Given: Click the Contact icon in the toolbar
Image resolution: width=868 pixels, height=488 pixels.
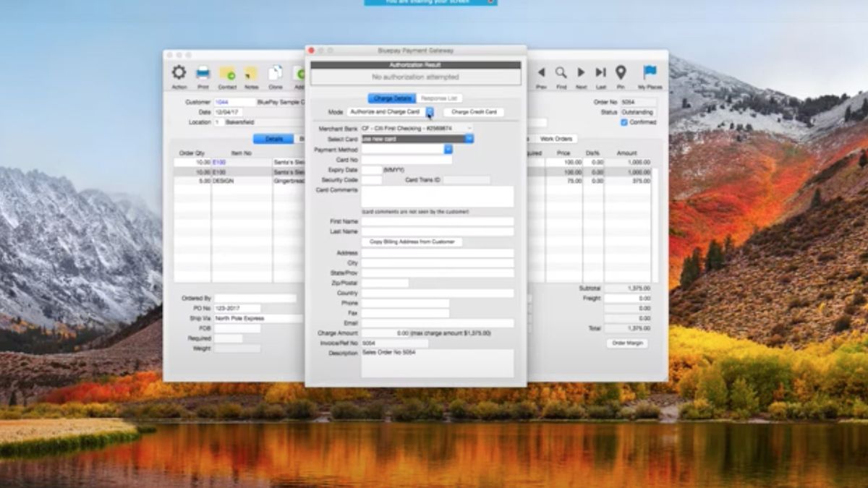Looking at the screenshot, I should [x=229, y=74].
